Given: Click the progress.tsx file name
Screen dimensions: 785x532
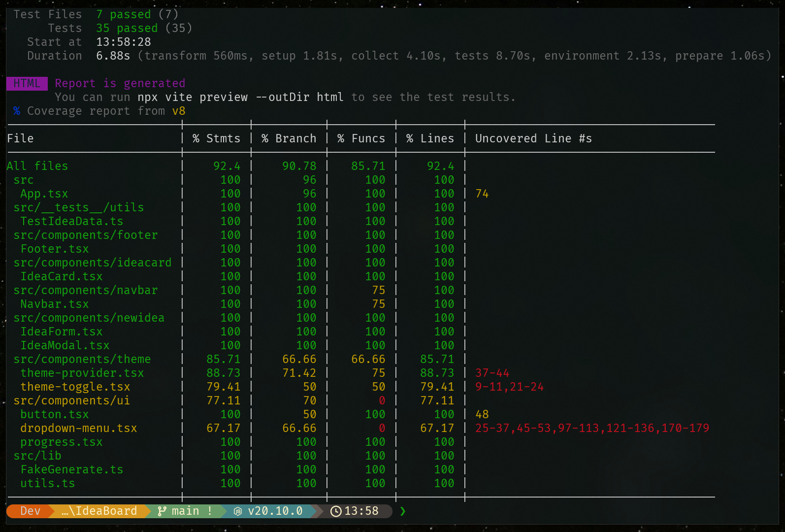Looking at the screenshot, I should pos(62,442).
